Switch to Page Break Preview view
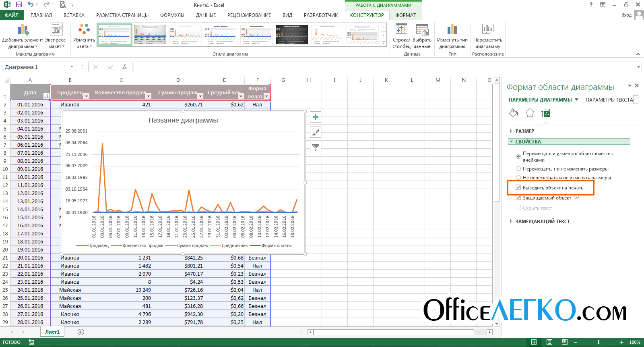 [x=565, y=342]
